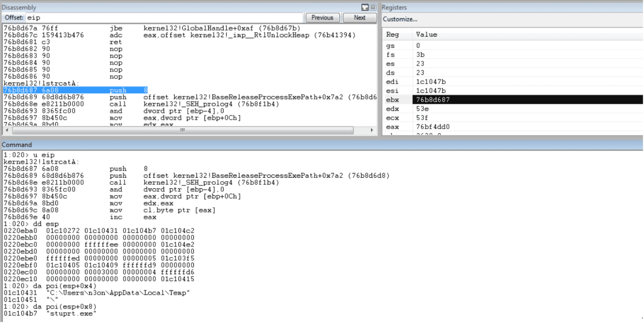The width and height of the screenshot is (644, 323).
Task: Click the Next button in Disassembly
Action: click(x=359, y=18)
